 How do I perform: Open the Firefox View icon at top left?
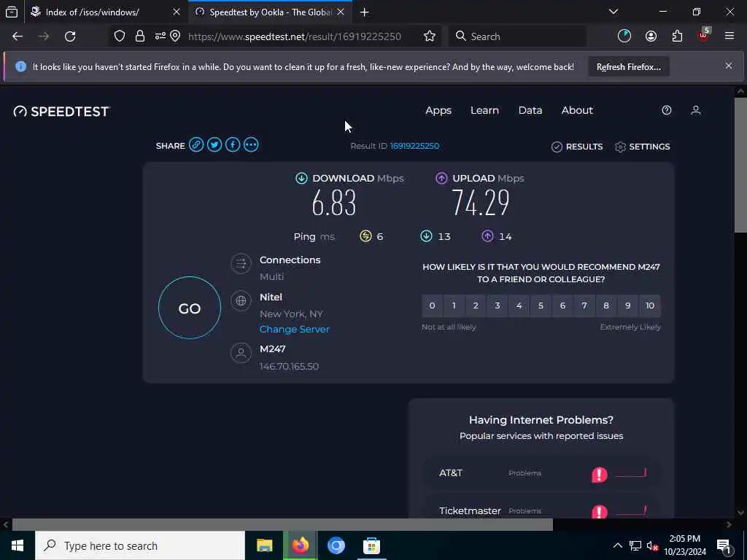click(x=12, y=12)
